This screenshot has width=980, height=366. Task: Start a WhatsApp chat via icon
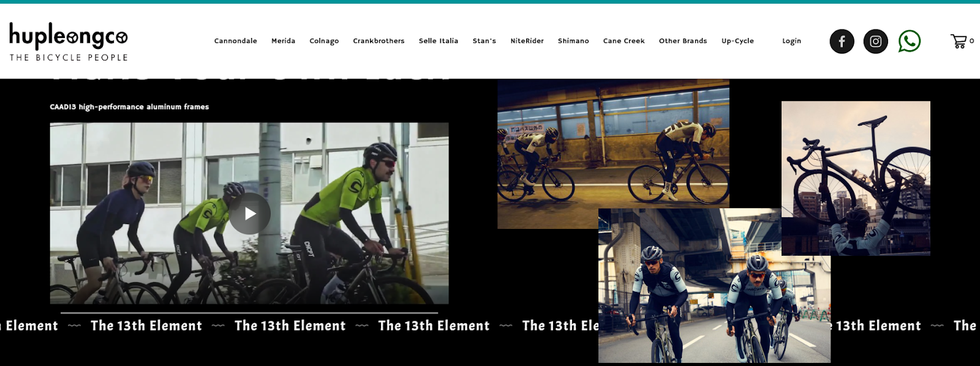pos(910,41)
